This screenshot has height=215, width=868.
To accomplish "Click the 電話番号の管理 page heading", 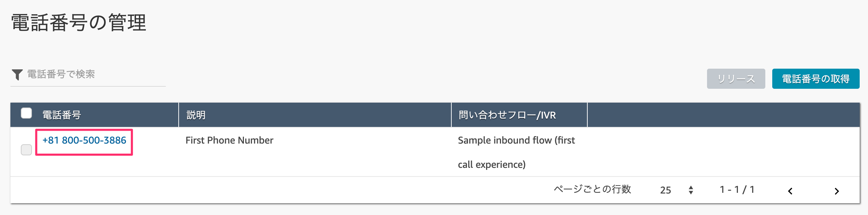I will [x=79, y=23].
